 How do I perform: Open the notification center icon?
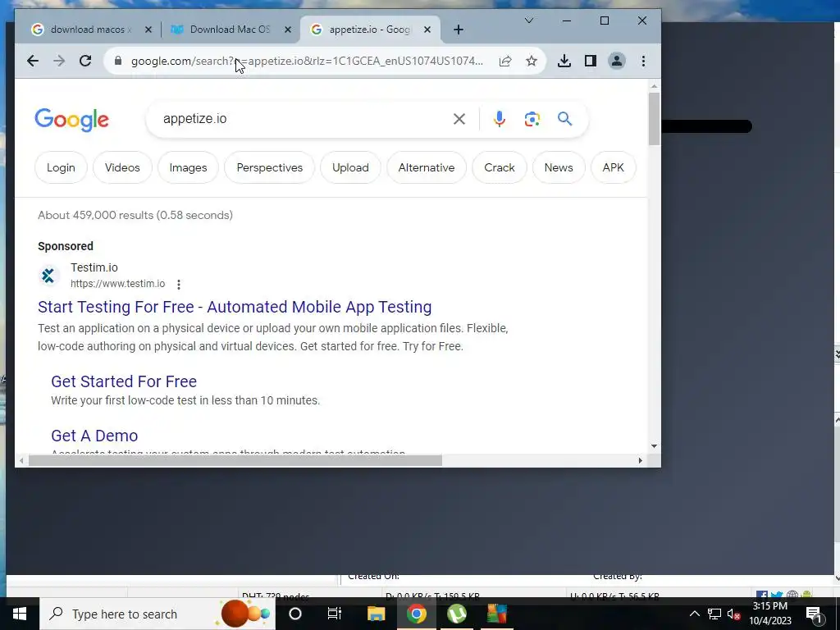(x=815, y=614)
